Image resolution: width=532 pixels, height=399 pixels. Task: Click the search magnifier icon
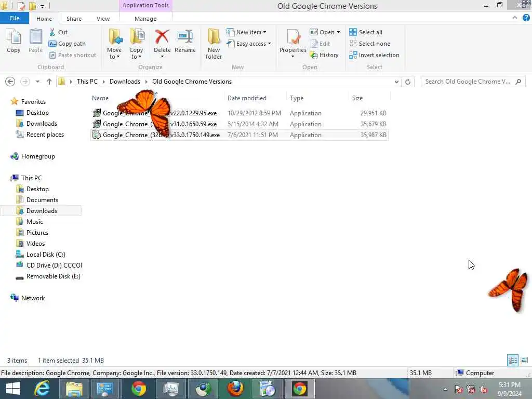[518, 82]
